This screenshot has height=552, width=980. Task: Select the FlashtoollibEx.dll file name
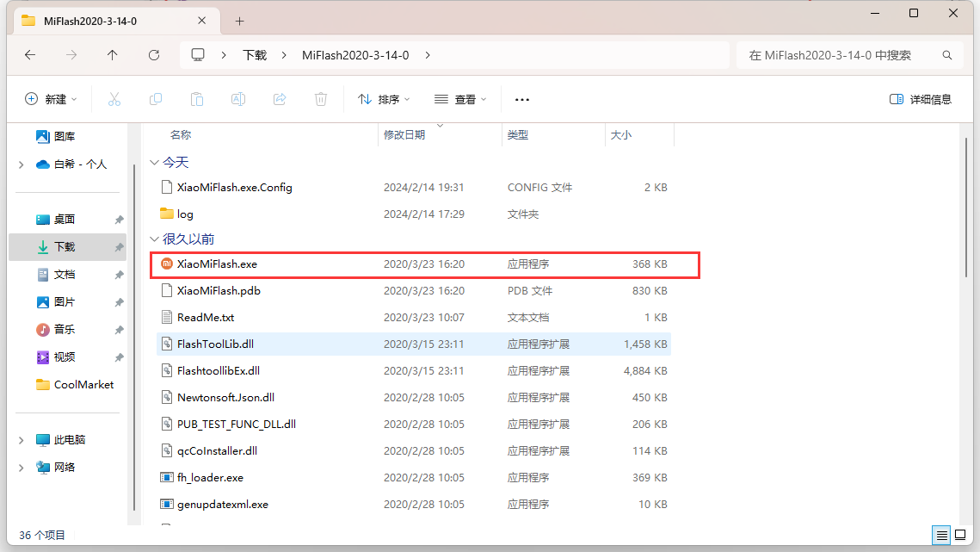[x=219, y=370]
